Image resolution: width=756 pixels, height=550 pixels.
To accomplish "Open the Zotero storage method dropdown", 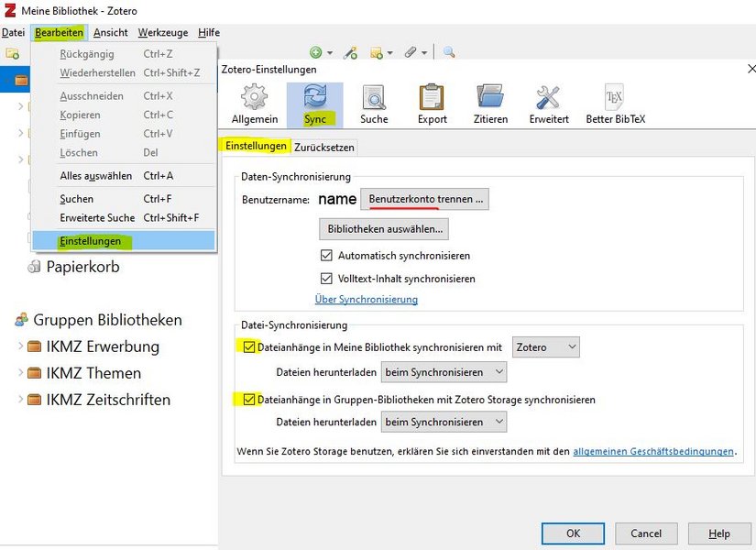I will [546, 346].
